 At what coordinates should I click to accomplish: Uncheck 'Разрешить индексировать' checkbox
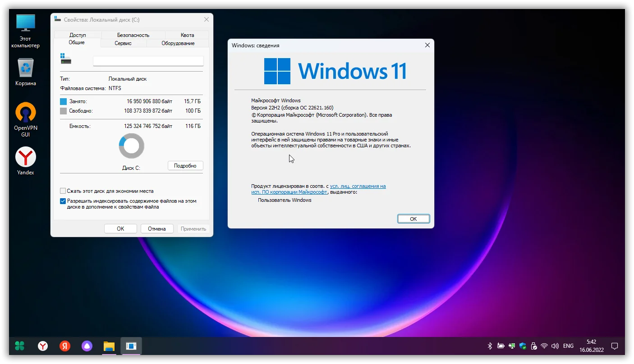point(63,201)
